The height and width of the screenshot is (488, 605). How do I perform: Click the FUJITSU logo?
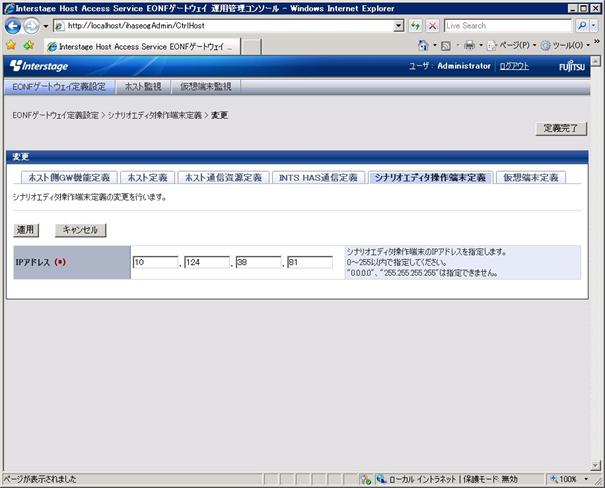pyautogui.click(x=572, y=66)
